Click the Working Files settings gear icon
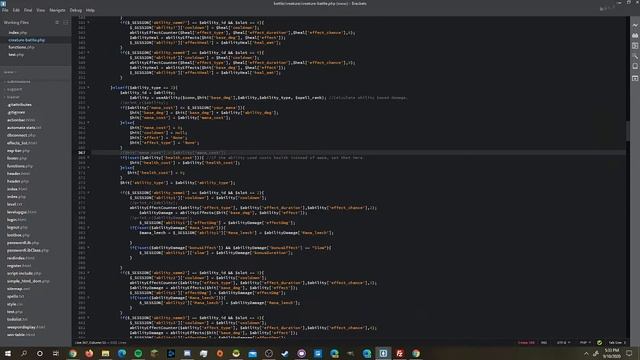Viewport: 640px width, 360px height. [57, 22]
